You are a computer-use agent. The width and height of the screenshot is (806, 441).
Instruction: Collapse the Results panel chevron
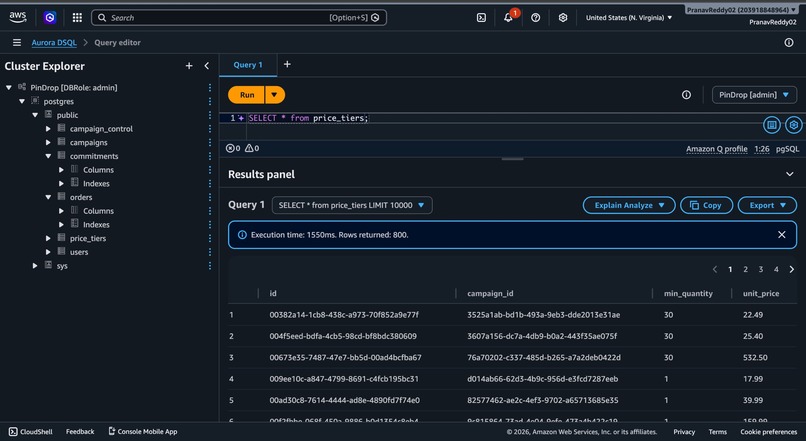(x=790, y=174)
